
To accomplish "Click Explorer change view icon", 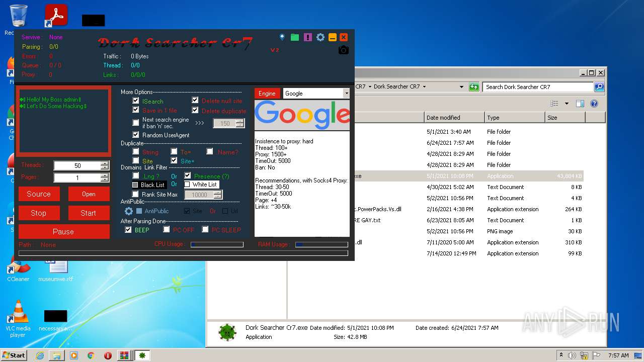I will (x=554, y=104).
